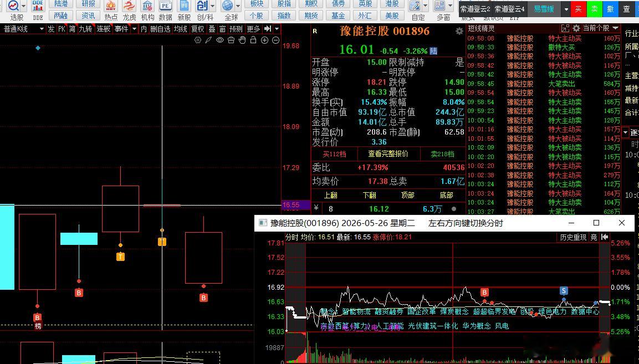Select the 易雪媛 account tab

544,8
